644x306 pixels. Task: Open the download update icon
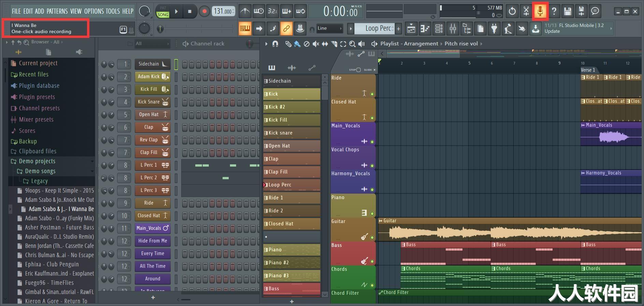pos(535,29)
